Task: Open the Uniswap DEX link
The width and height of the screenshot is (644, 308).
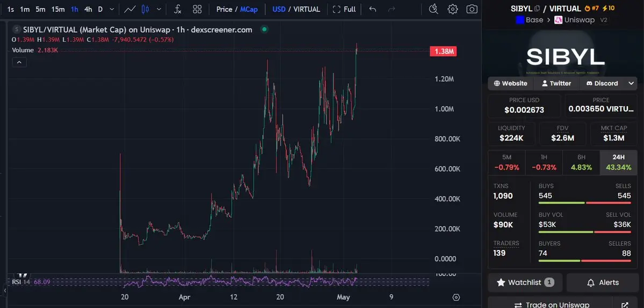Action: (575, 20)
